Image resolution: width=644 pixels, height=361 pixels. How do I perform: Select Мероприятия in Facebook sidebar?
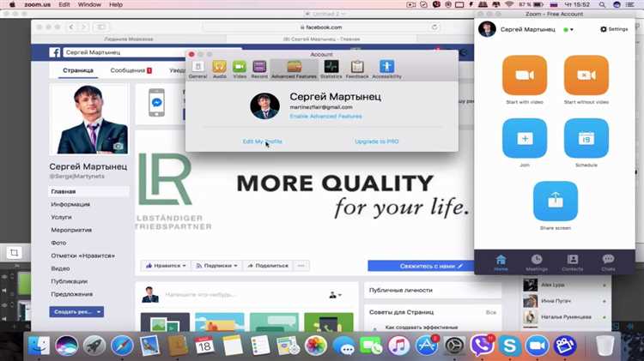(x=71, y=230)
